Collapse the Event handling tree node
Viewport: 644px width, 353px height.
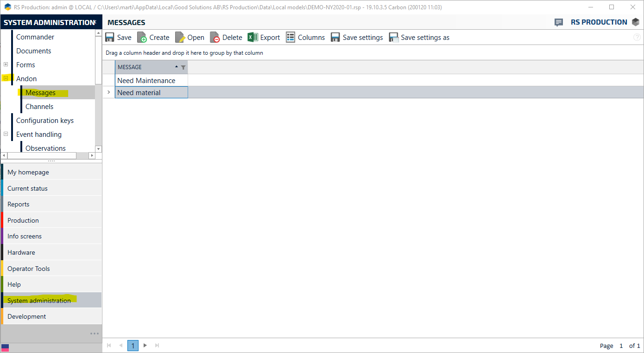[5, 134]
